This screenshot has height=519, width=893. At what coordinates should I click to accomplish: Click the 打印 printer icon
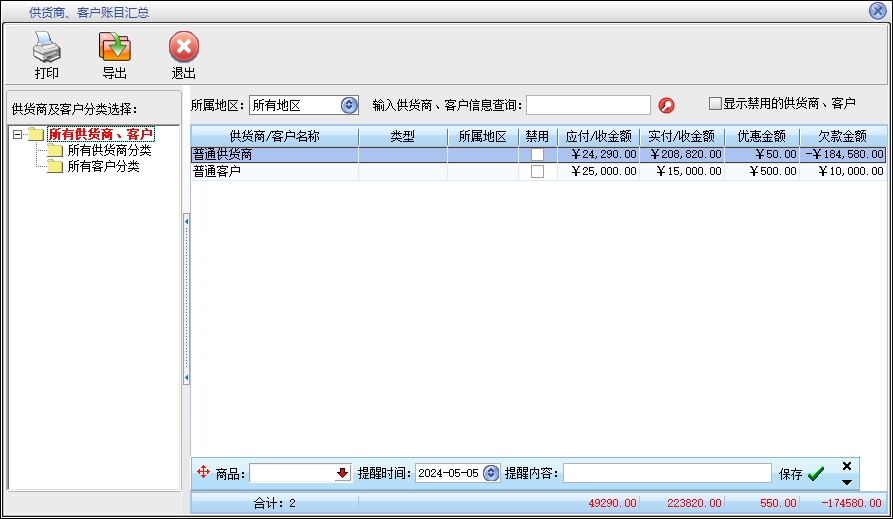pyautogui.click(x=46, y=47)
